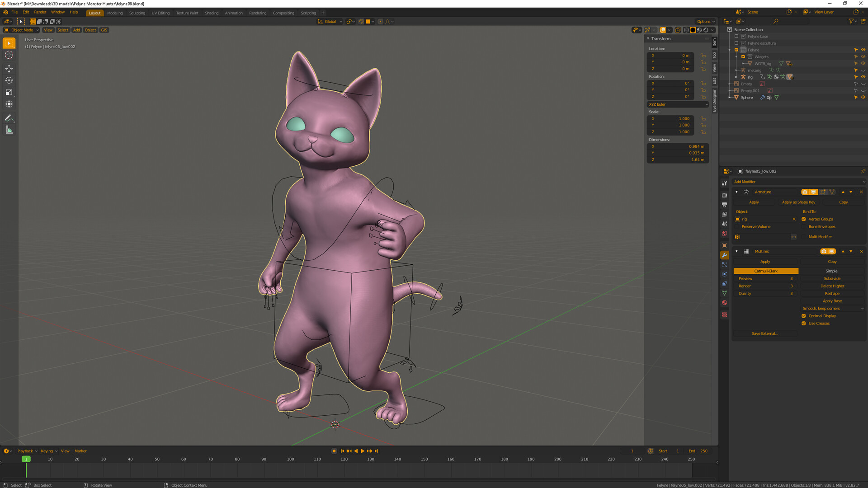Click the play animation button
868x488 pixels.
pos(363,451)
